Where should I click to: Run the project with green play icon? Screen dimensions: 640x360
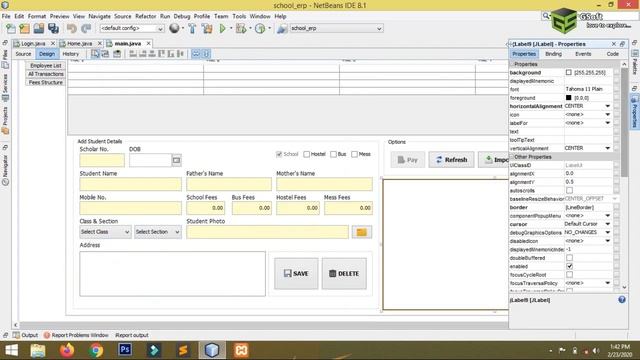pyautogui.click(x=222, y=28)
